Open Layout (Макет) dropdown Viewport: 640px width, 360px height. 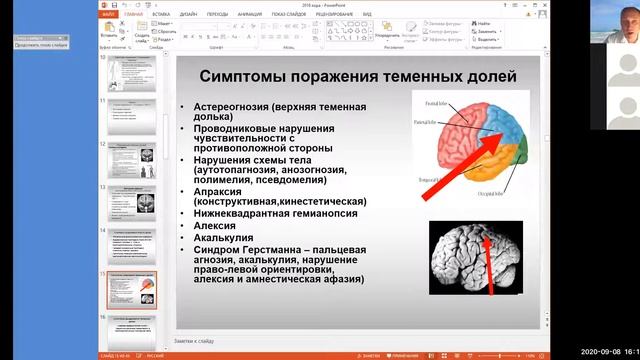pos(162,24)
